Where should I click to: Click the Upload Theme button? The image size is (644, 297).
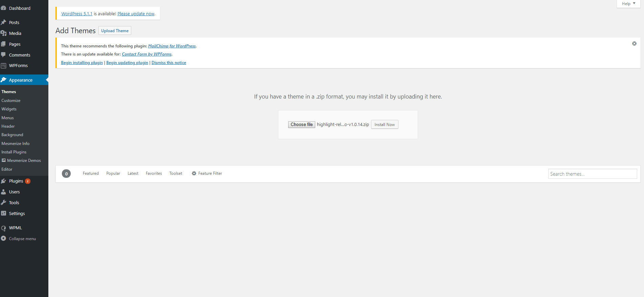coord(115,31)
